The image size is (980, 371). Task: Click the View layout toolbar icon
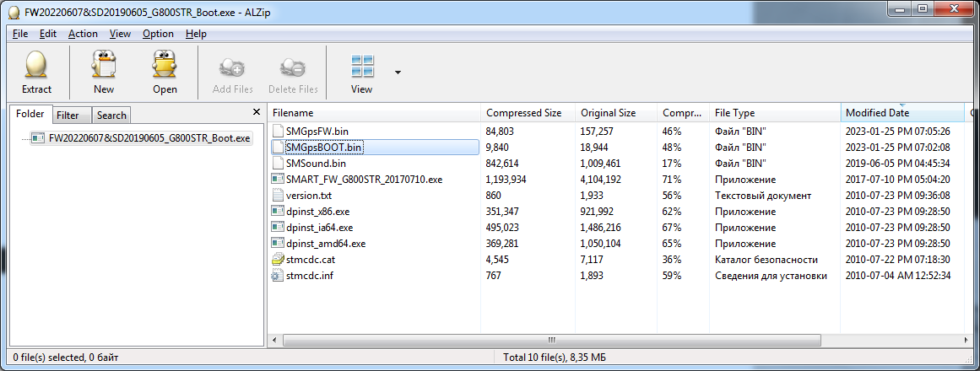[362, 65]
